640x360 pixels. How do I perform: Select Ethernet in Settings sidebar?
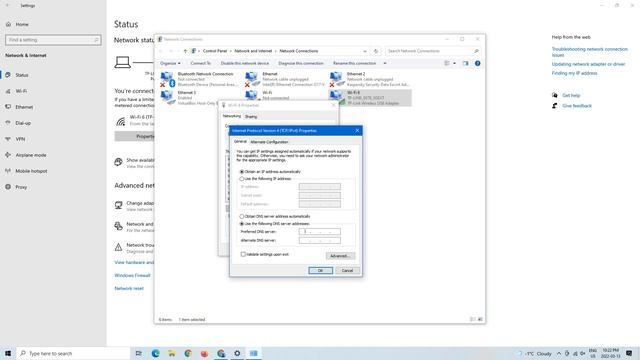pos(24,107)
